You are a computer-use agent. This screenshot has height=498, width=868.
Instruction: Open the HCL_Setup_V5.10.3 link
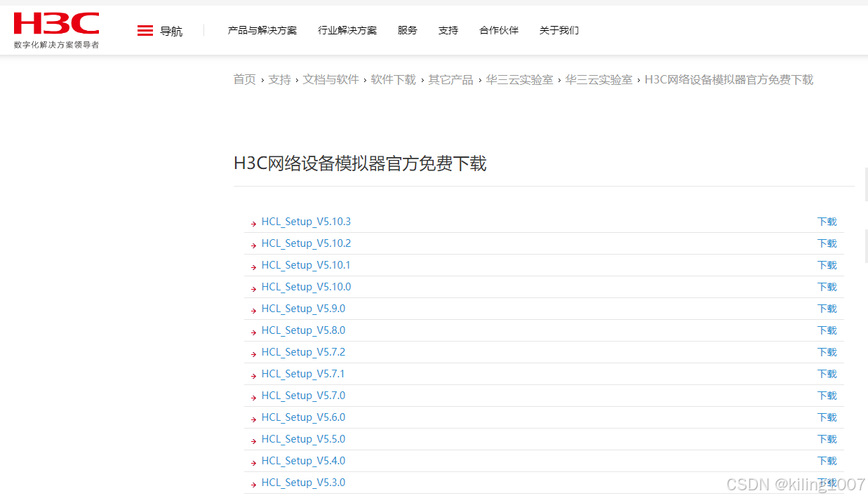pos(306,222)
